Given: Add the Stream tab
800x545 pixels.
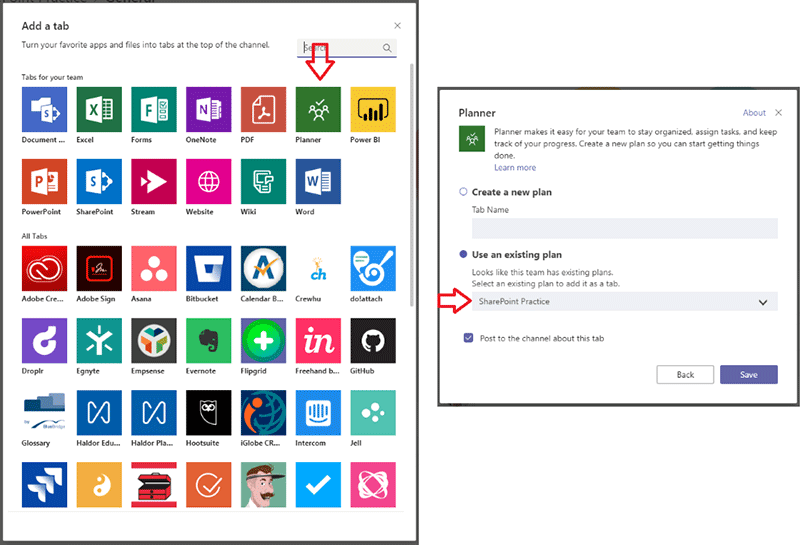Looking at the screenshot, I should (154, 181).
